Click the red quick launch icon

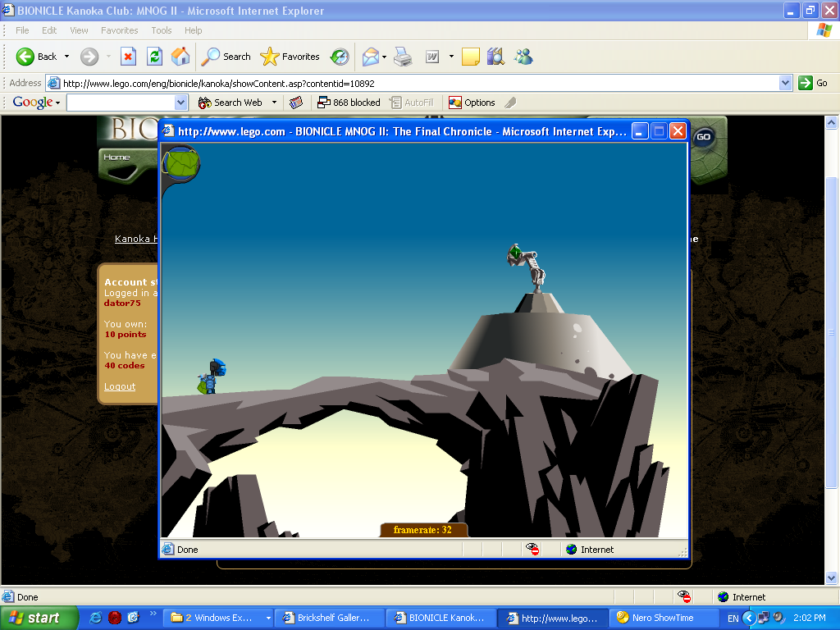(x=115, y=618)
